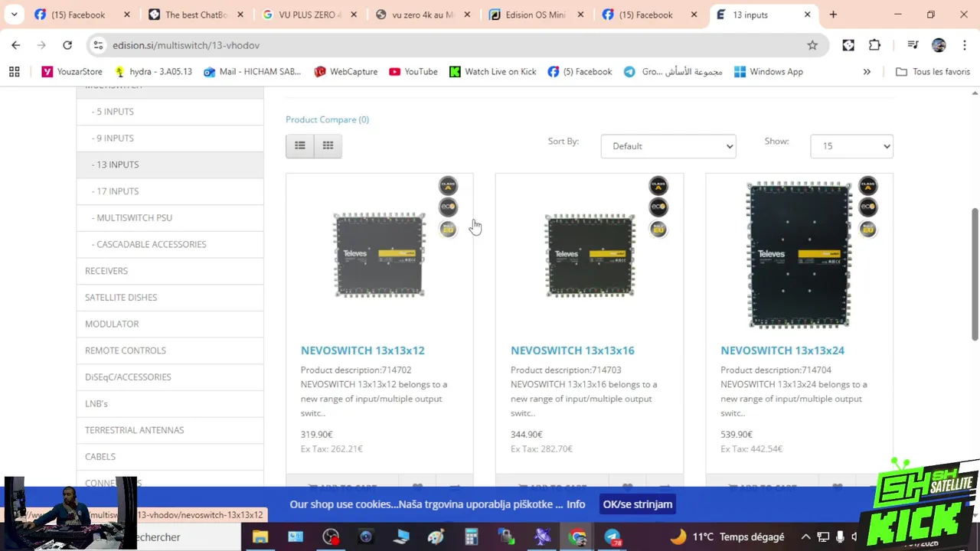Open YouzarStore bookmark
Viewport: 980px width, 551px height.
click(72, 71)
